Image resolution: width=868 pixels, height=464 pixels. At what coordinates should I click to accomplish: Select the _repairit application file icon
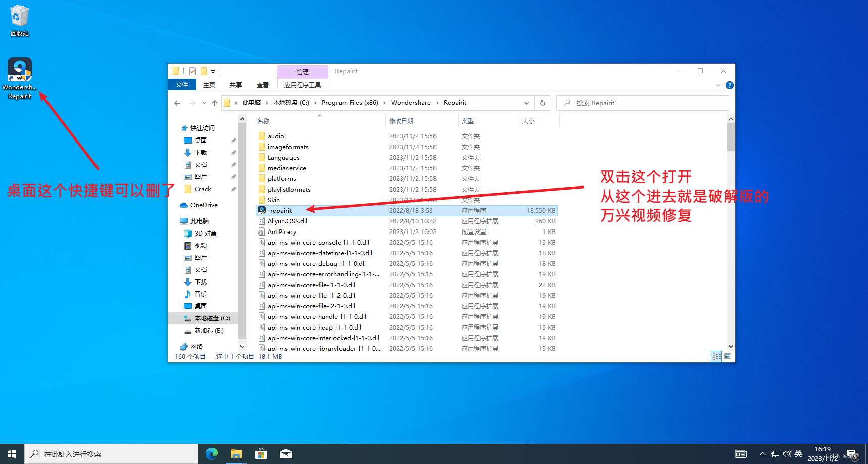(262, 210)
